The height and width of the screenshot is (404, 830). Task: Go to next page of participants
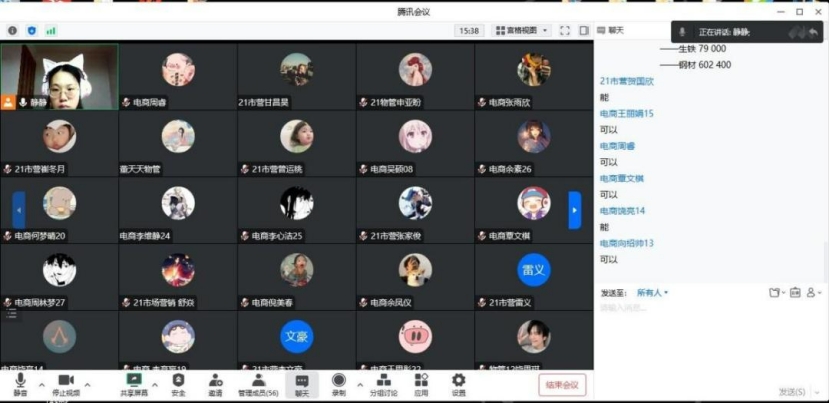574,210
